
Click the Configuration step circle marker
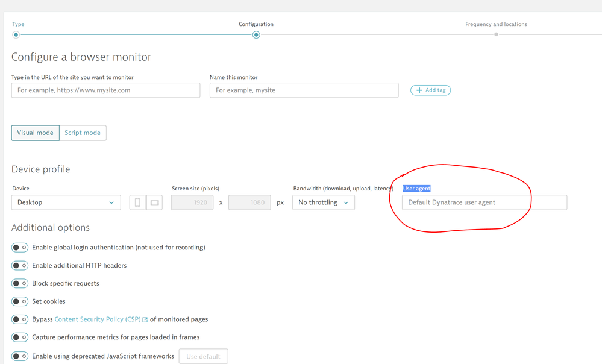(256, 35)
